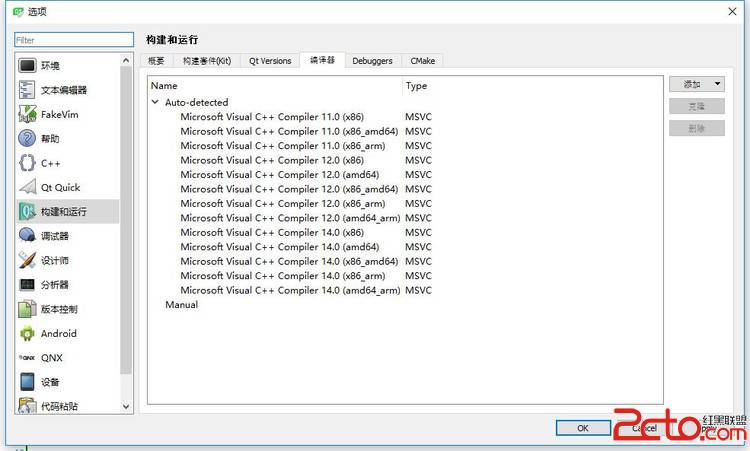
Task: Open the 添加 add compiler dropdown
Action: click(x=696, y=84)
